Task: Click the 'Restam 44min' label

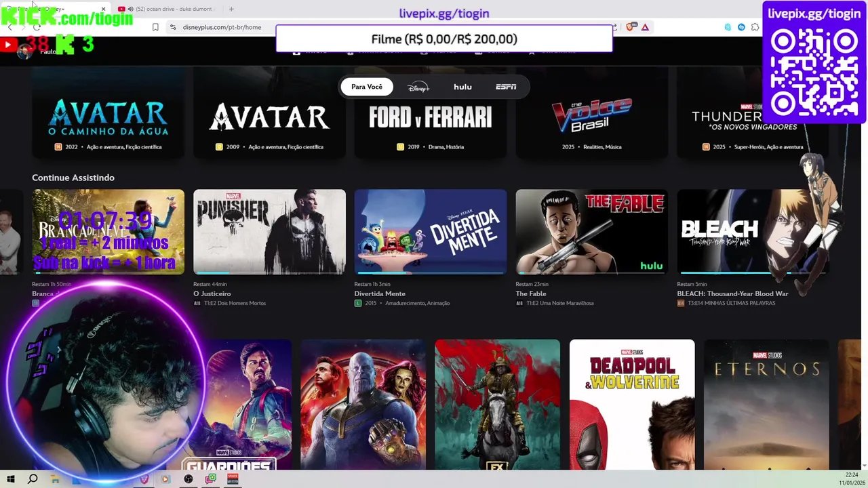Action: (210, 284)
